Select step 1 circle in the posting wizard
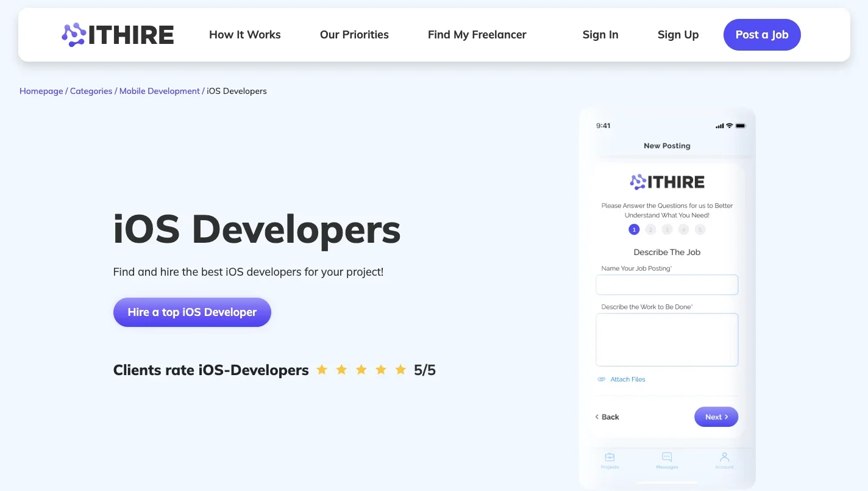 634,230
